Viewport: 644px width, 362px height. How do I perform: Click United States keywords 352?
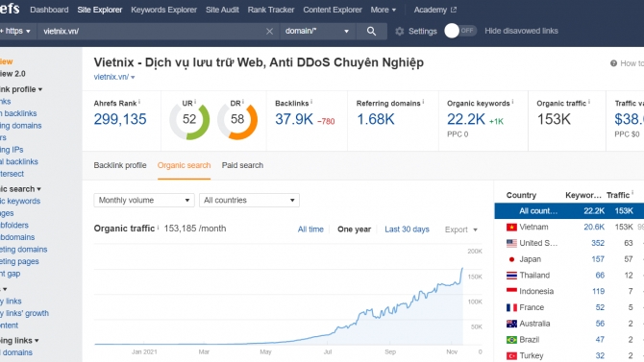[x=598, y=243]
